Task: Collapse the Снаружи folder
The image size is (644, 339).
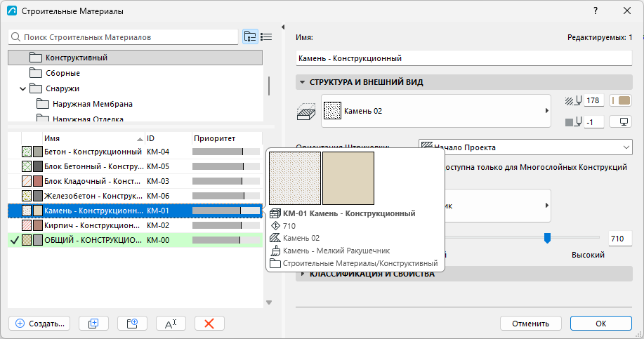Action: 23,88
